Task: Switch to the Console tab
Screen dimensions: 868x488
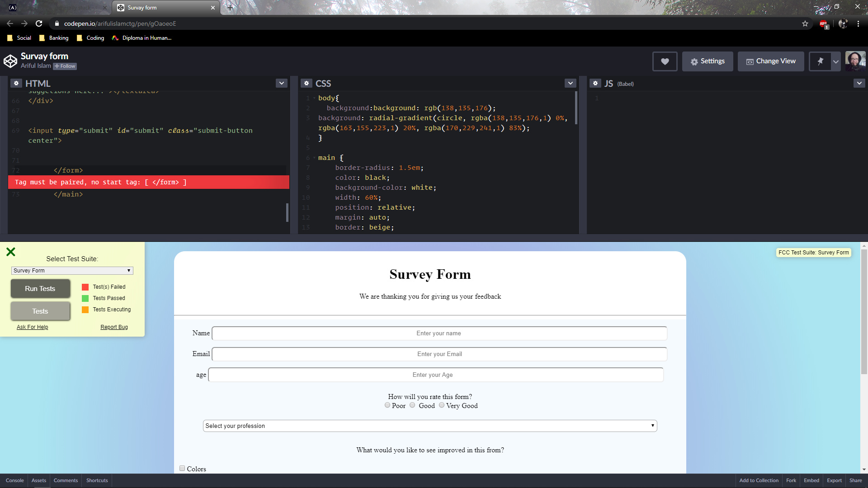Action: tap(15, 480)
